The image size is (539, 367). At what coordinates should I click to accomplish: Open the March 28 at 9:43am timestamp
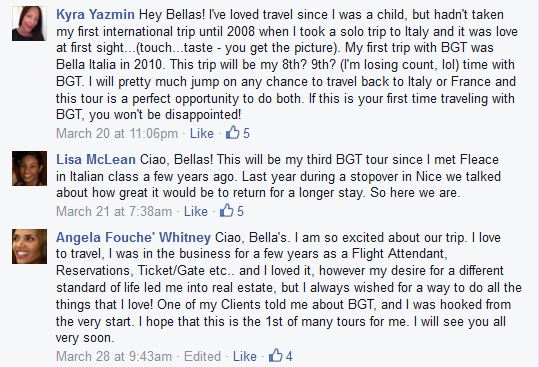click(114, 356)
